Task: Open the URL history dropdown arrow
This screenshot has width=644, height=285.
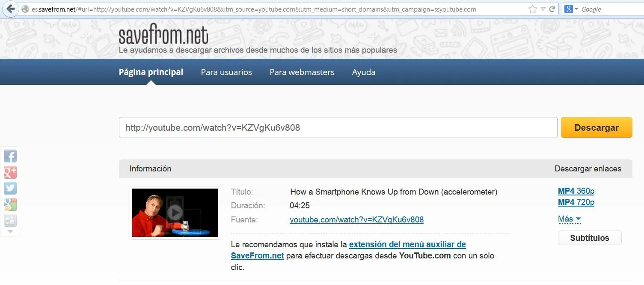Action: (543, 9)
